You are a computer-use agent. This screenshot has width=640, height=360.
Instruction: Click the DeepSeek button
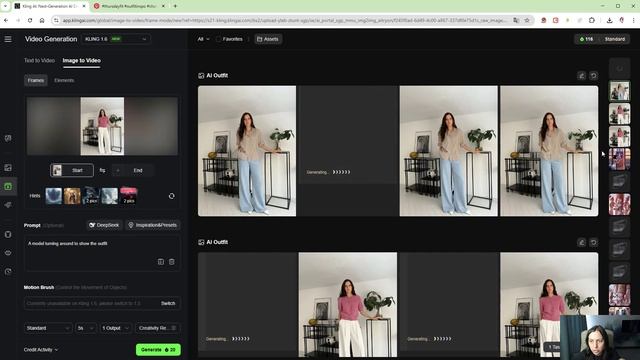[x=104, y=225]
